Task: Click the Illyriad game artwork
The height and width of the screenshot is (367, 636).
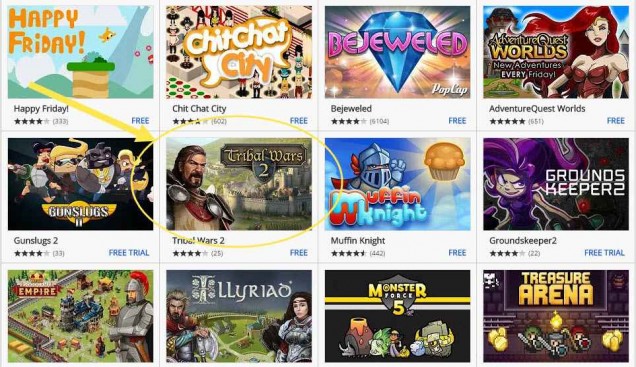Action: point(239,316)
